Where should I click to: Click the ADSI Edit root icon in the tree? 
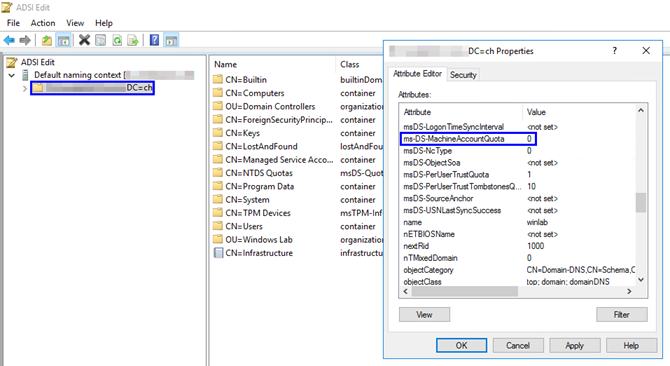click(x=12, y=62)
